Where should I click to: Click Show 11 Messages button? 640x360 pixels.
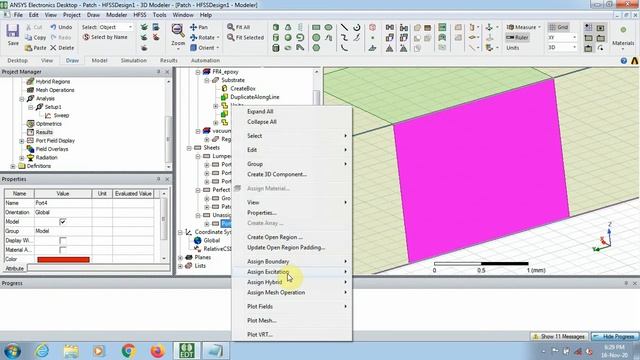pyautogui.click(x=559, y=337)
